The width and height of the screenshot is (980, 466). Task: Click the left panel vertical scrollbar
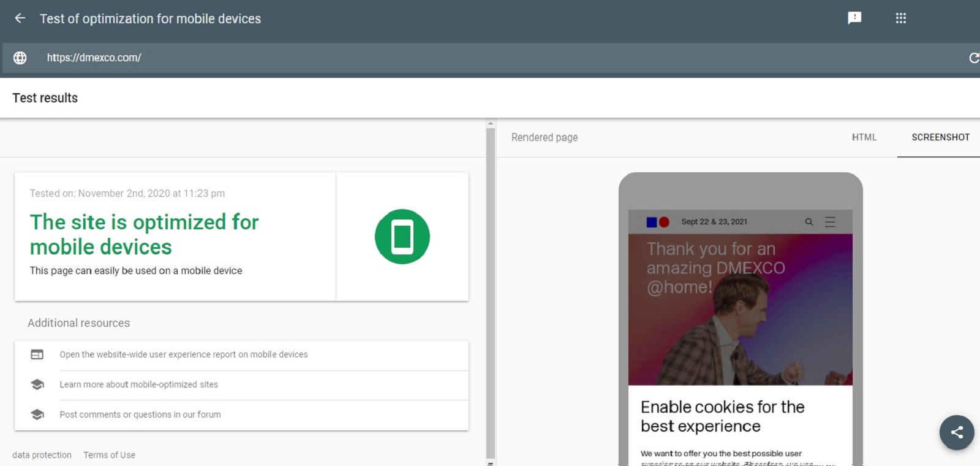click(x=490, y=288)
